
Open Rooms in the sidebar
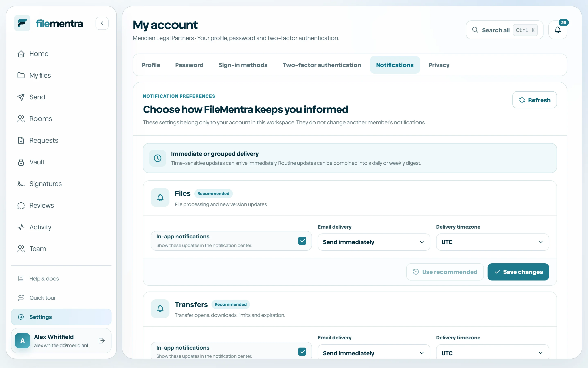[x=61, y=119]
